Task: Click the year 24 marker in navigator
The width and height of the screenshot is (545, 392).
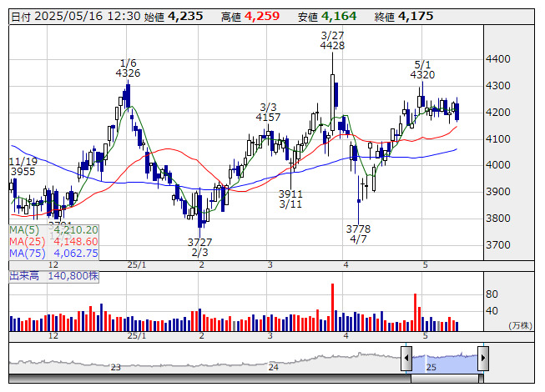Action: [273, 367]
